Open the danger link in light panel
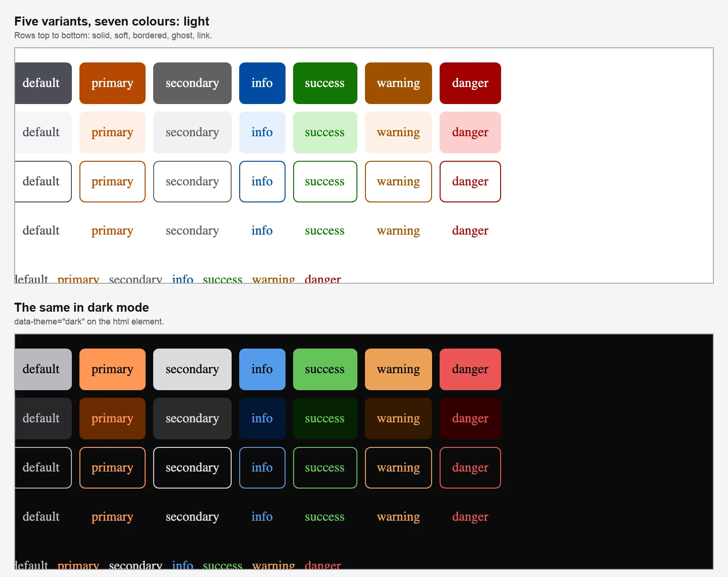The height and width of the screenshot is (577, 728). [x=323, y=279]
